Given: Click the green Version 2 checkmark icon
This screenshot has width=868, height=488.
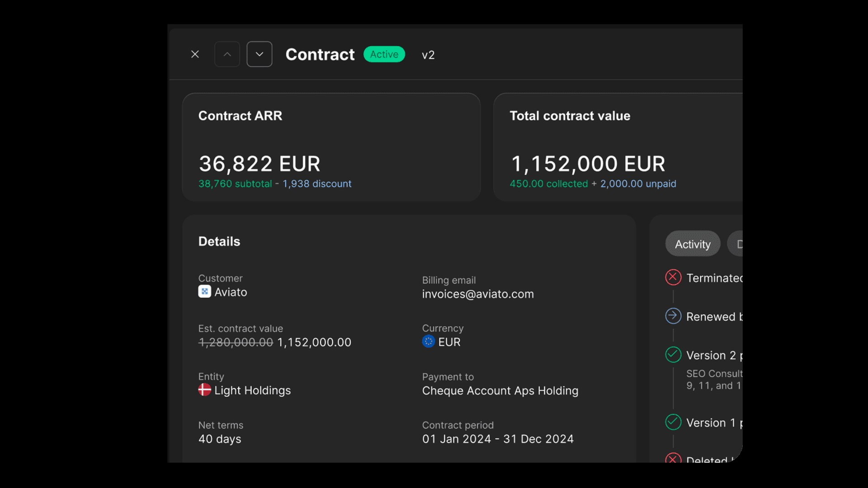Looking at the screenshot, I should coord(673,355).
